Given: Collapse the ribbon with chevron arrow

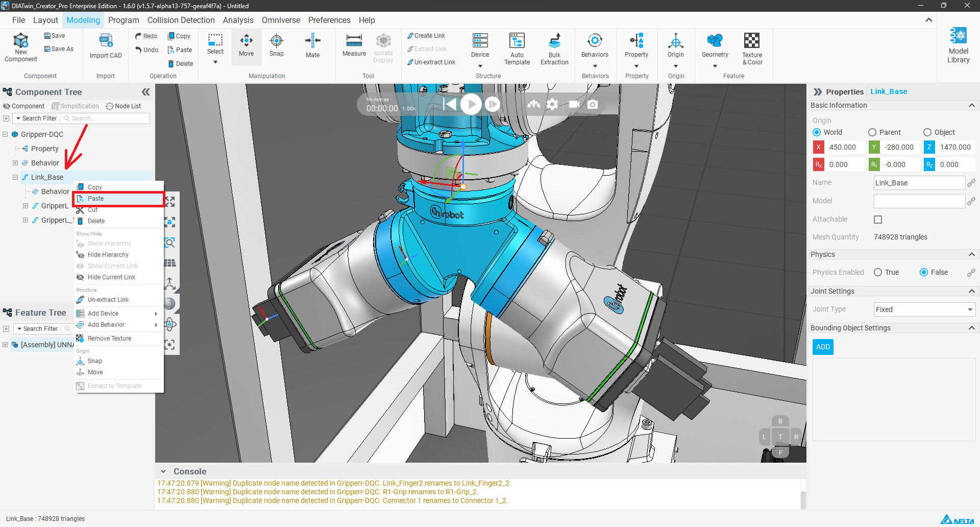Looking at the screenshot, I should 929,20.
